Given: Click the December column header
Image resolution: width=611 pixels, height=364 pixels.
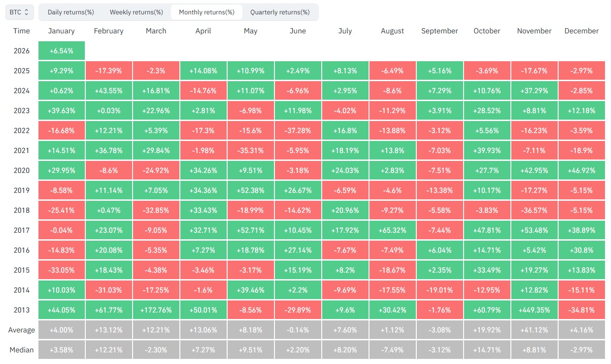Looking at the screenshot, I should (581, 31).
